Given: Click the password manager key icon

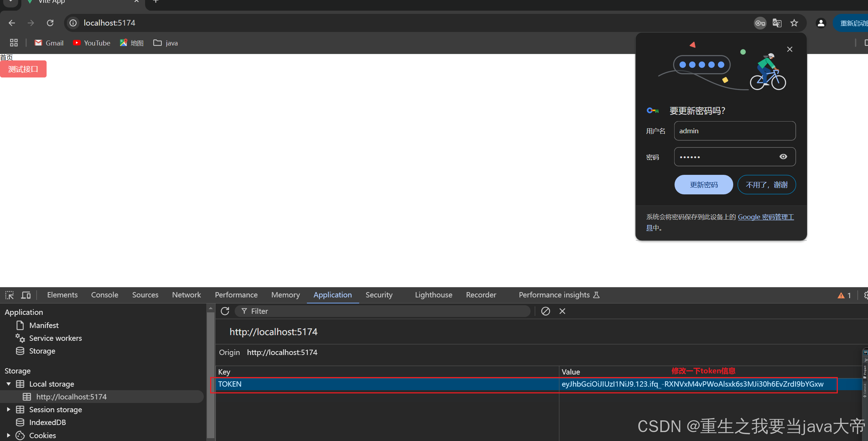Looking at the screenshot, I should click(x=760, y=23).
